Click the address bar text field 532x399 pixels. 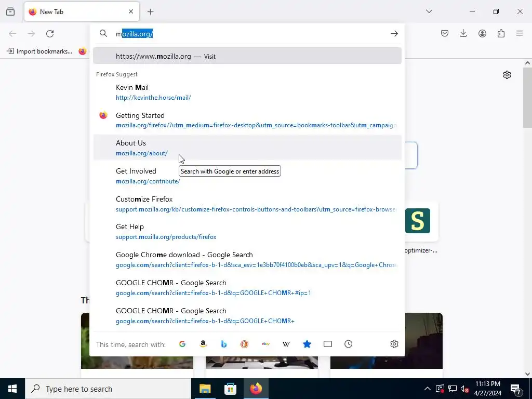[251, 34]
